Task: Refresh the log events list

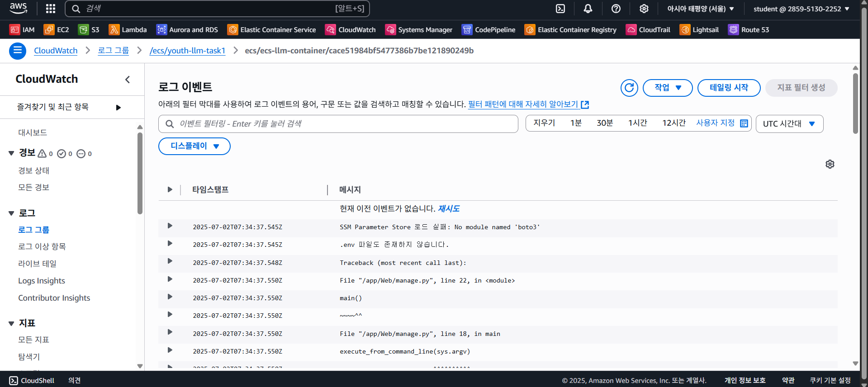Action: [x=629, y=88]
